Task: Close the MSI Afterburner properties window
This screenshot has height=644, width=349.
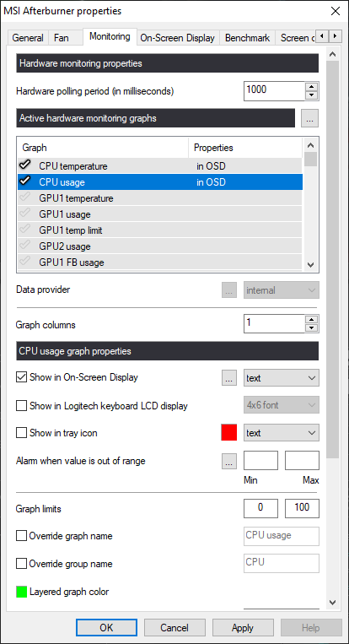Action: click(x=335, y=11)
